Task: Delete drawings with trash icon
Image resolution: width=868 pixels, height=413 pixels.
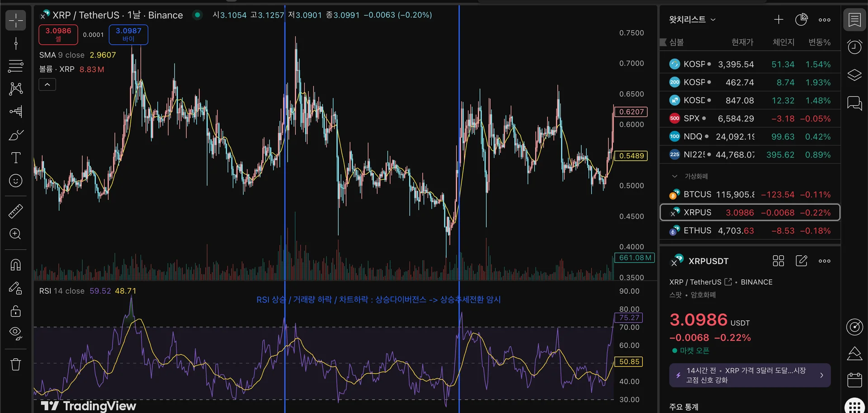Action: pyautogui.click(x=16, y=364)
